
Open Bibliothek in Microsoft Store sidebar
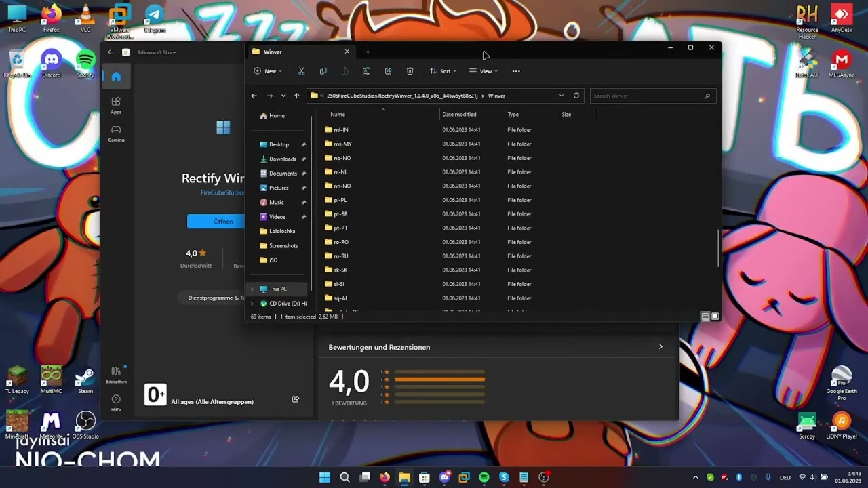pos(116,375)
